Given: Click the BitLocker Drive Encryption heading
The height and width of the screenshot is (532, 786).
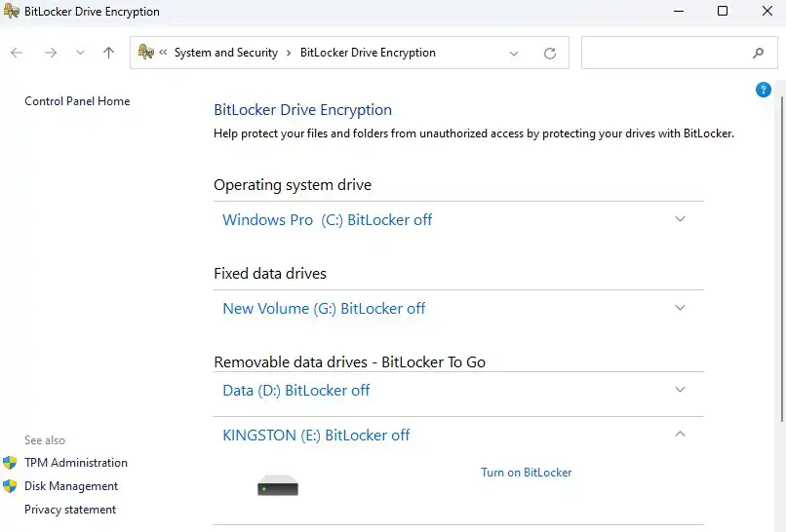Looking at the screenshot, I should click(x=302, y=110).
